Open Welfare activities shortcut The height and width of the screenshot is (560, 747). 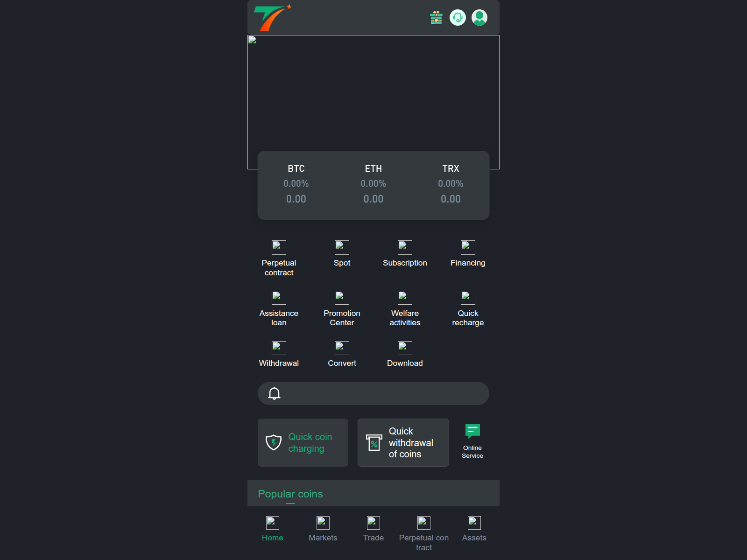click(x=405, y=308)
